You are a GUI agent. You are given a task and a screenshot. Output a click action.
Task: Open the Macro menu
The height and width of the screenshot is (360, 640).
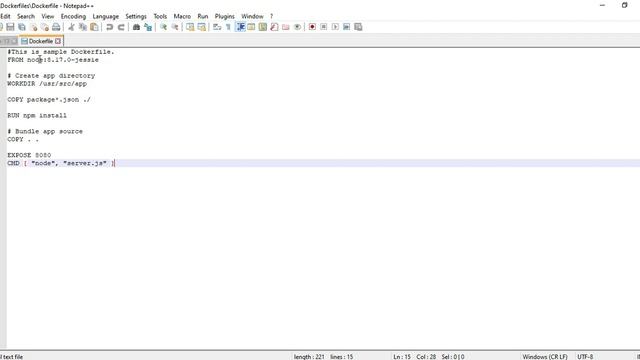[x=182, y=16]
